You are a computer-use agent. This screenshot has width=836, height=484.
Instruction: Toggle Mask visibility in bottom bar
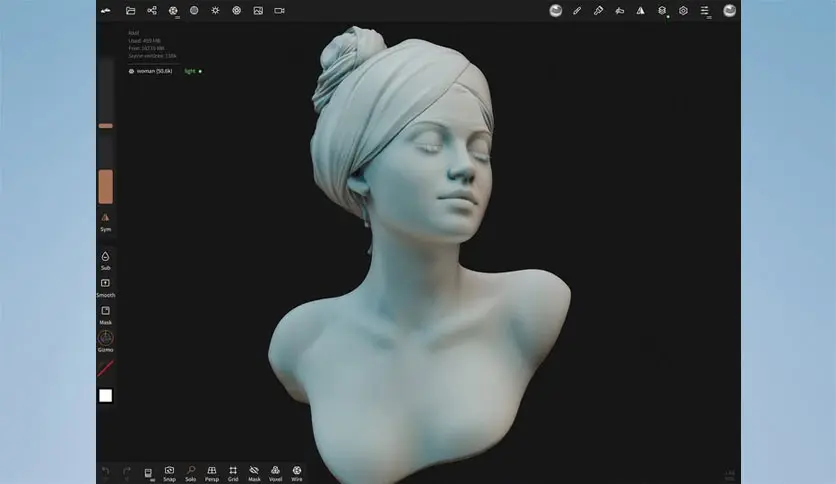[x=254, y=473]
